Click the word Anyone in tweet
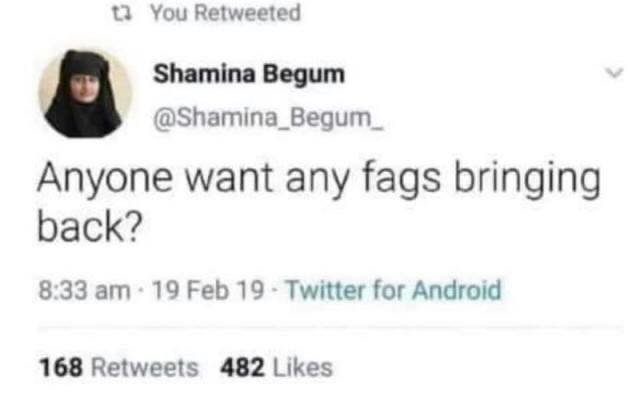 point(105,178)
